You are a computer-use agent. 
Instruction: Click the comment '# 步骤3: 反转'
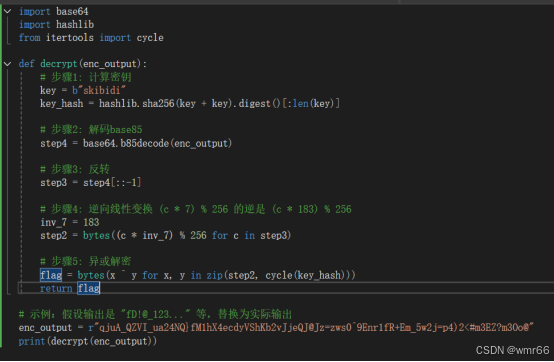(x=75, y=169)
